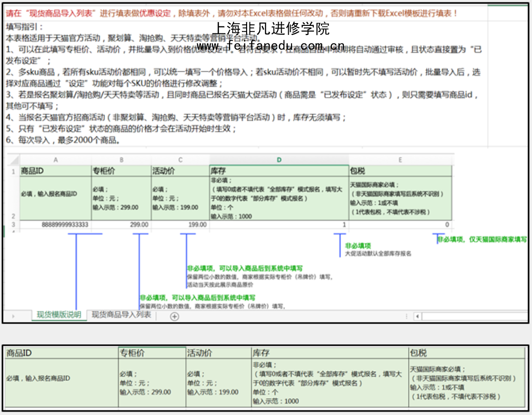Click guideline 6 text about 2000个商品
The image size is (532, 415).
coord(64,140)
